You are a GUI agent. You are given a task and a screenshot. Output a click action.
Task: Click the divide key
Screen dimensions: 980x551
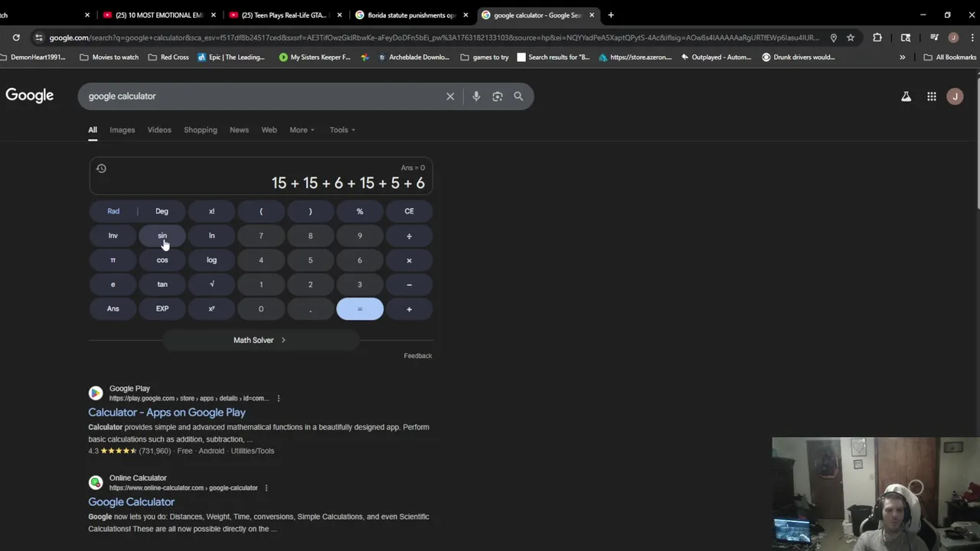pos(409,236)
